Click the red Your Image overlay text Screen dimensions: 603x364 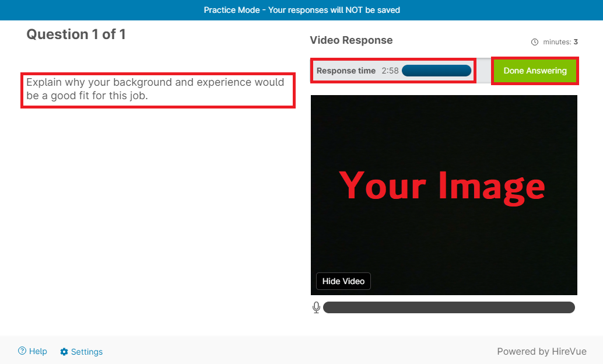click(x=442, y=185)
